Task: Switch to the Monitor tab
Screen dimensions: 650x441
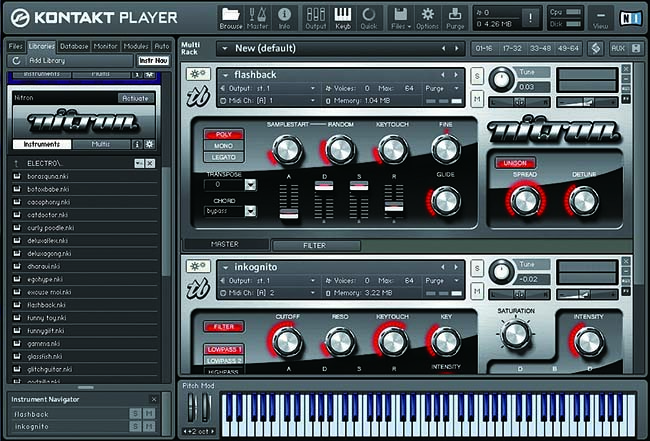Action: 105,46
